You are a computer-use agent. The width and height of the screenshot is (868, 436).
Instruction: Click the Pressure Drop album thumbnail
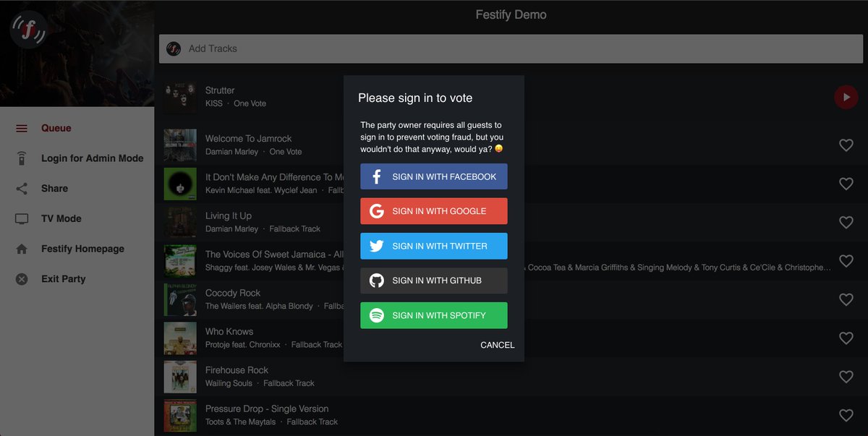click(180, 416)
